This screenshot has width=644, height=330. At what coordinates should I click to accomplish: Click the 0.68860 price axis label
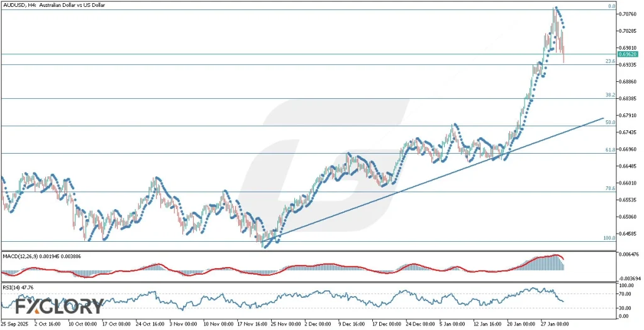coord(629,82)
